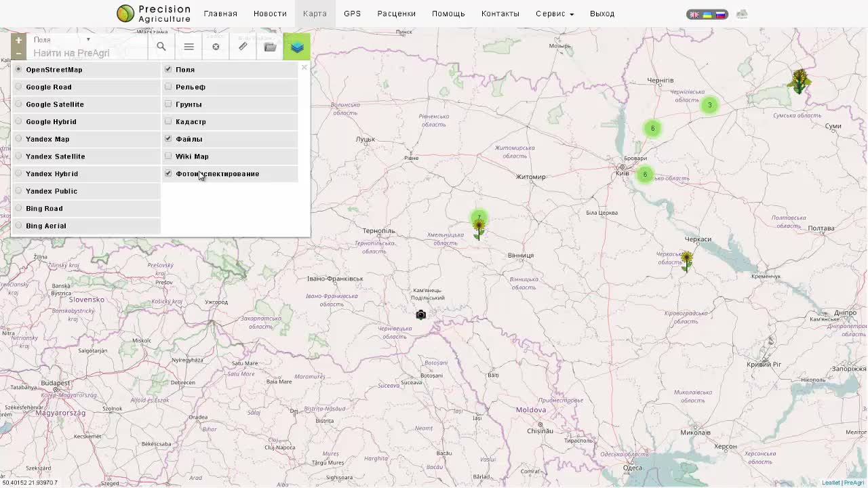Open the Контакты page

point(500,14)
